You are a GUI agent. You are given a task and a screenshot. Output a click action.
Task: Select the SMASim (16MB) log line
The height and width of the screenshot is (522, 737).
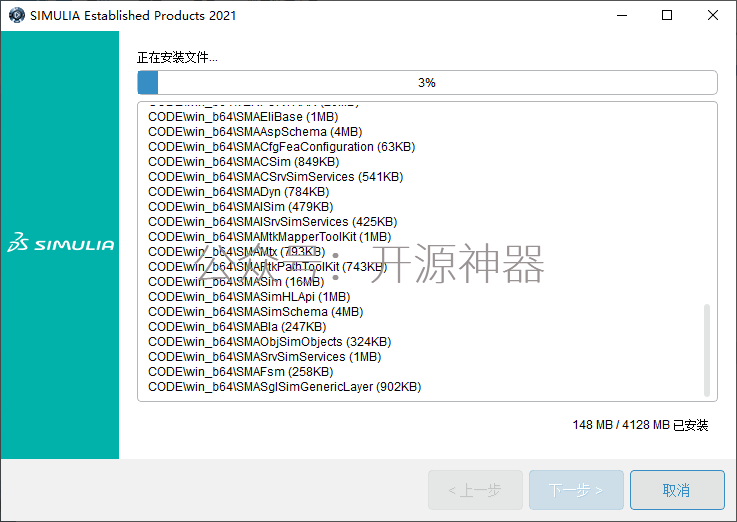[x=236, y=282]
